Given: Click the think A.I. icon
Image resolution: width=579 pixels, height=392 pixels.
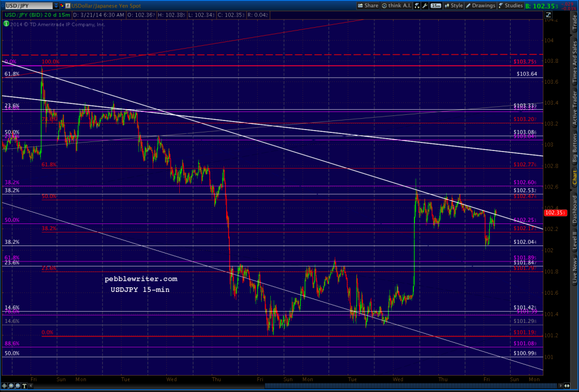Looking at the screenshot, I should (x=397, y=5).
